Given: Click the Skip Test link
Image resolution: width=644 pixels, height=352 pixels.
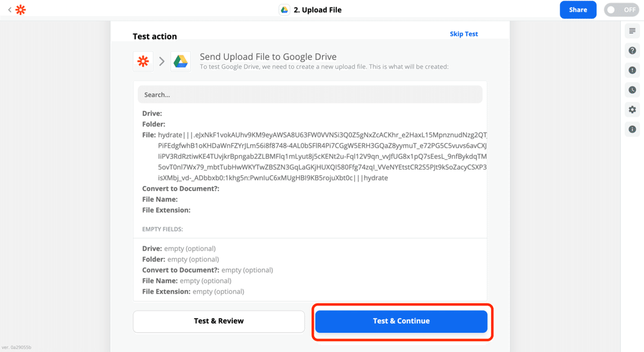Looking at the screenshot, I should pyautogui.click(x=464, y=34).
